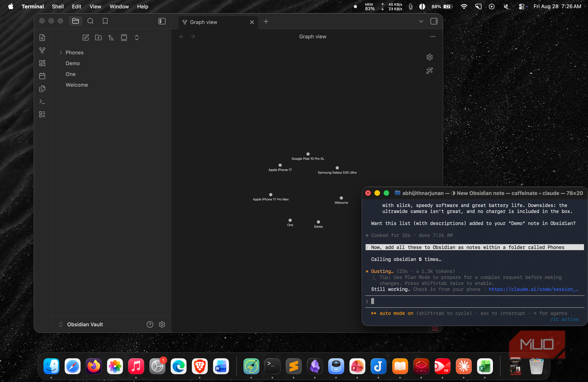The height and width of the screenshot is (382, 588).
Task: Open Obsidian settings gear near vault name
Action: (x=162, y=324)
